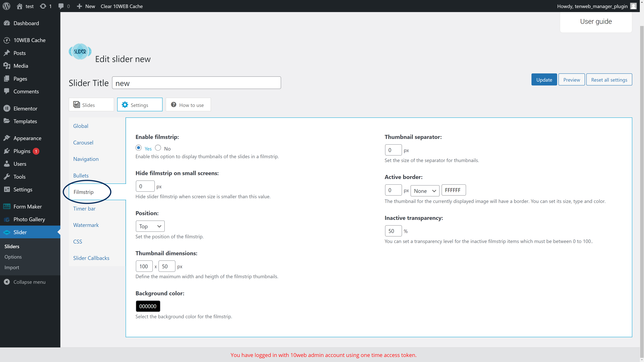Focus the Hide filmstrip on small screens field
Viewport: 644px width, 362px height.
tap(145, 186)
